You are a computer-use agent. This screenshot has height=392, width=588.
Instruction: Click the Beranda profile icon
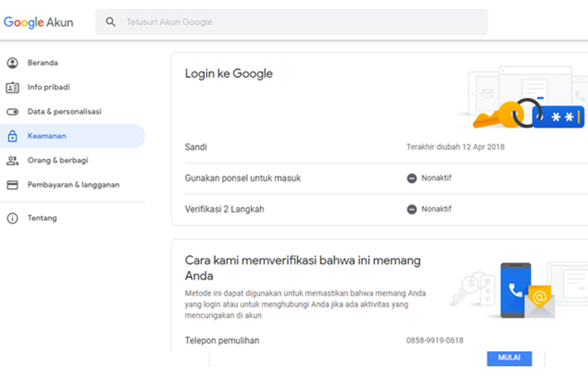click(12, 63)
